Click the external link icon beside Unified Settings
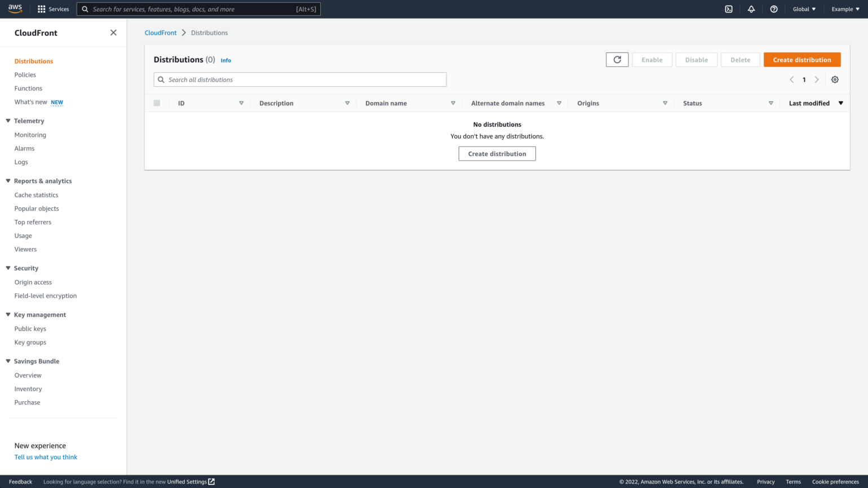 tap(212, 482)
